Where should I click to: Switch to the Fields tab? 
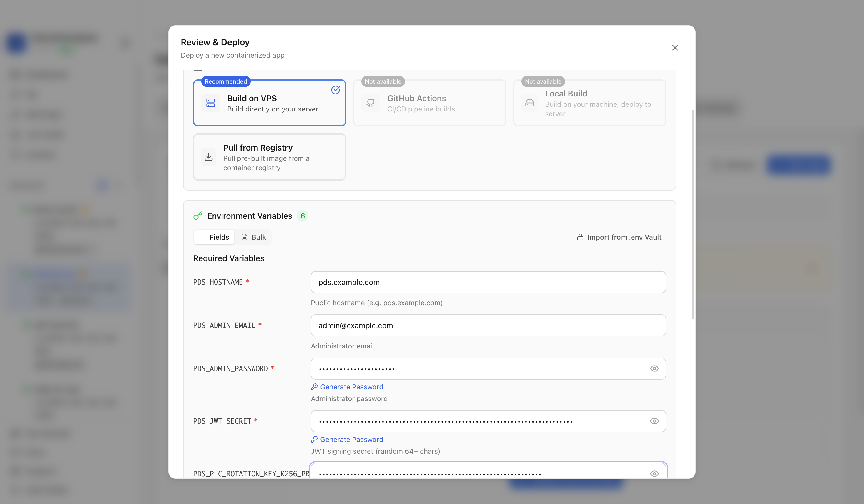pos(214,237)
